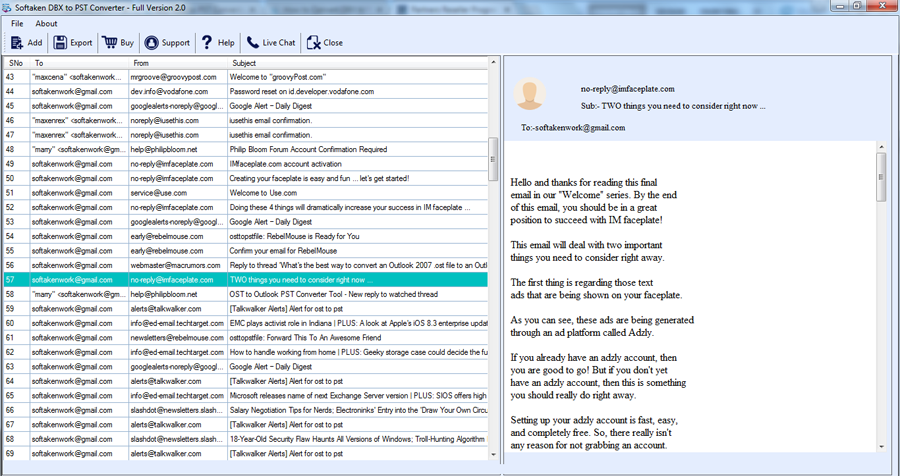This screenshot has width=900, height=476.
Task: Select macrumors Reply to thread email
Action: pyautogui.click(x=246, y=265)
